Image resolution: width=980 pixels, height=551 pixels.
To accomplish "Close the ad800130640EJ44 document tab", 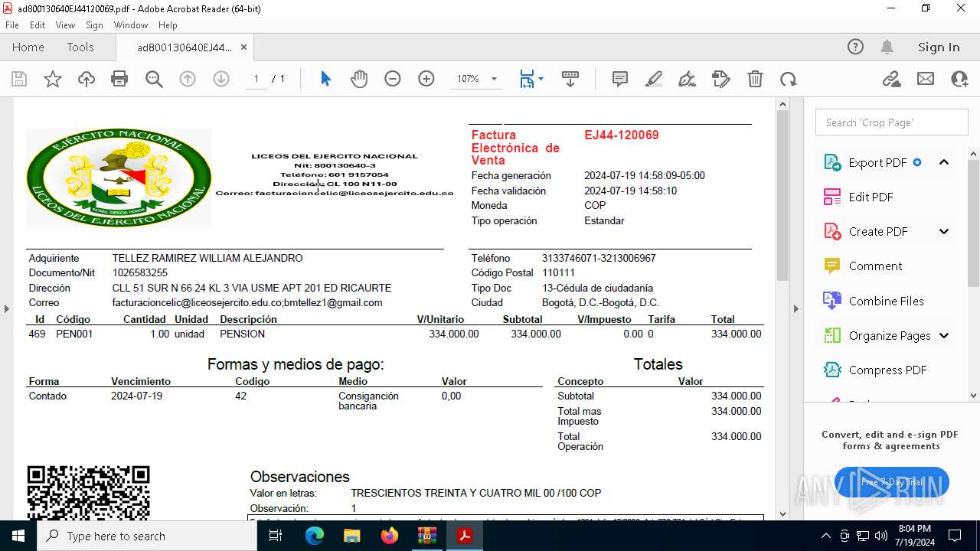I will [243, 47].
